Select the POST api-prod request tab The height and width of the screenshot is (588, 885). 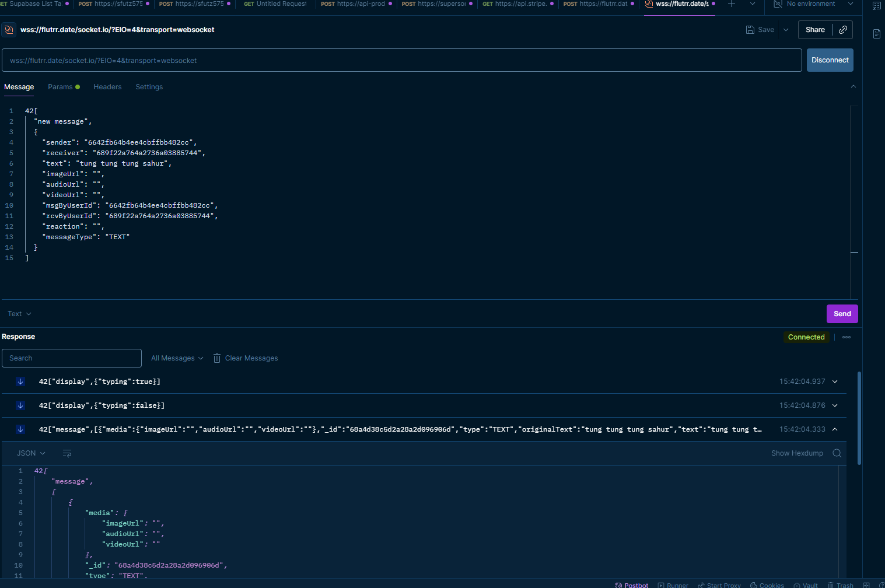(356, 4)
